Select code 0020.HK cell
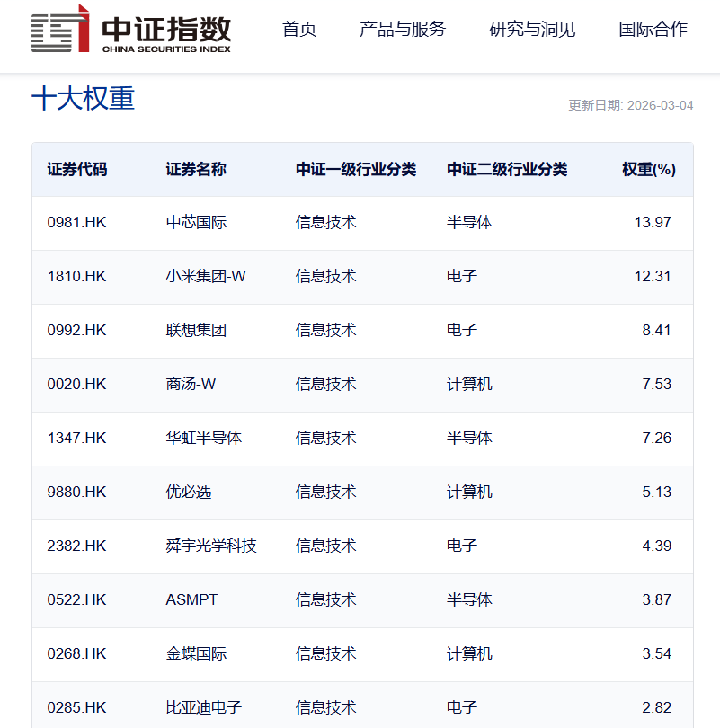 [76, 384]
